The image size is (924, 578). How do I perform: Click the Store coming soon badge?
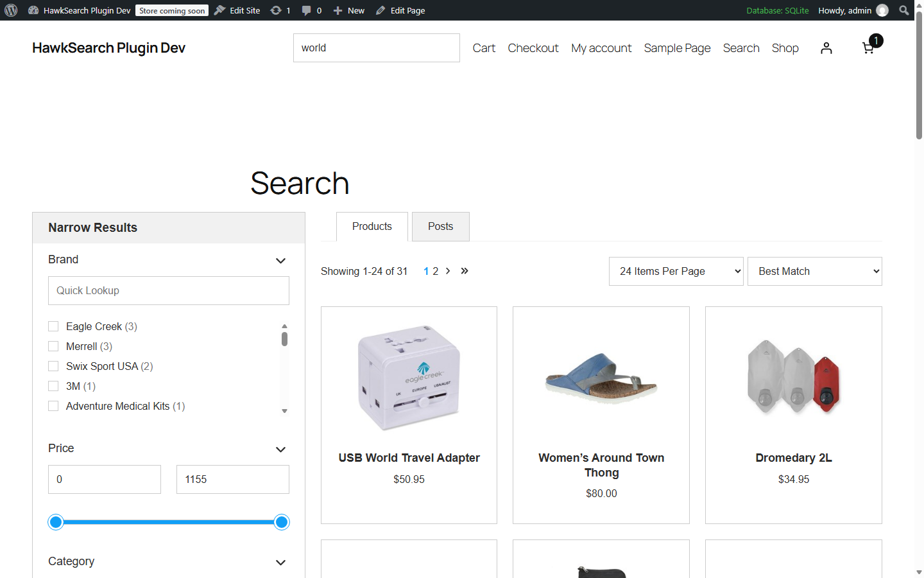tap(172, 10)
